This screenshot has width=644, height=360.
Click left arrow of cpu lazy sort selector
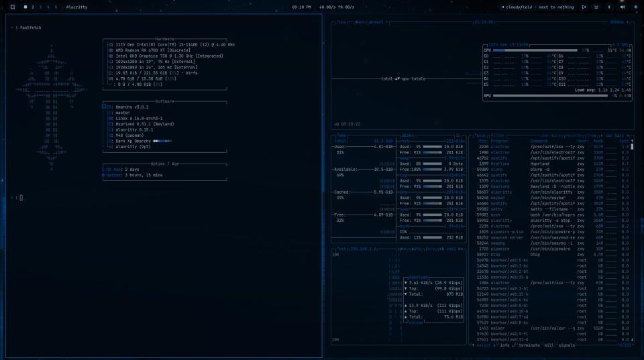602,135
